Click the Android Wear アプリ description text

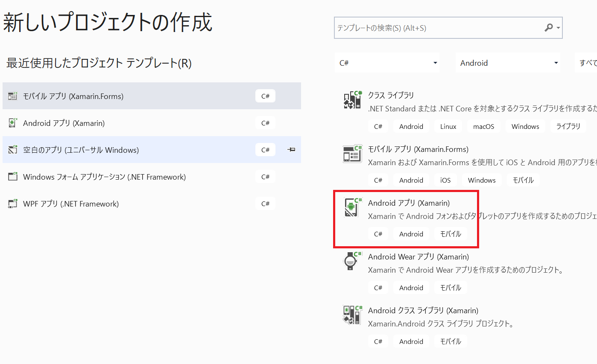click(x=466, y=270)
